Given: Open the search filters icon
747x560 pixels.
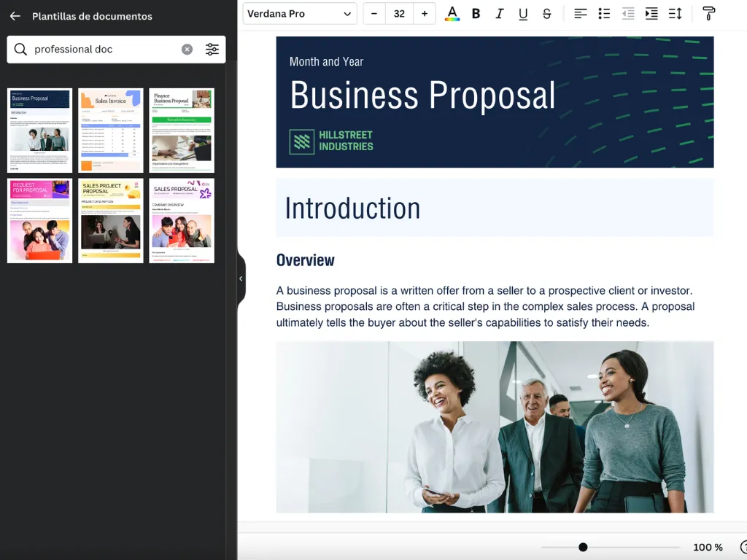Looking at the screenshot, I should pyautogui.click(x=212, y=49).
